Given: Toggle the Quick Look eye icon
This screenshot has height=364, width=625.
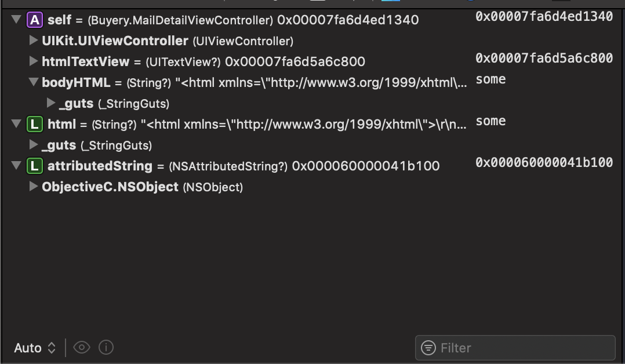Looking at the screenshot, I should (82, 348).
